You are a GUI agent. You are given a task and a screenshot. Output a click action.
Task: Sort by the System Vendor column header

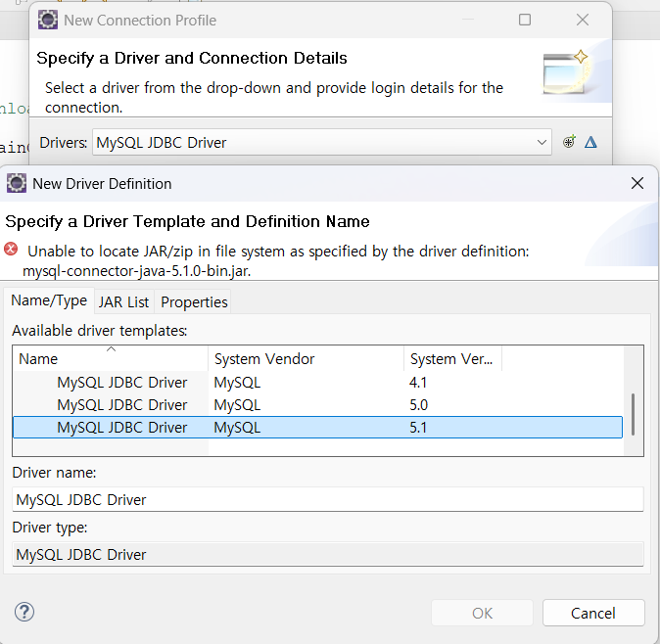306,359
